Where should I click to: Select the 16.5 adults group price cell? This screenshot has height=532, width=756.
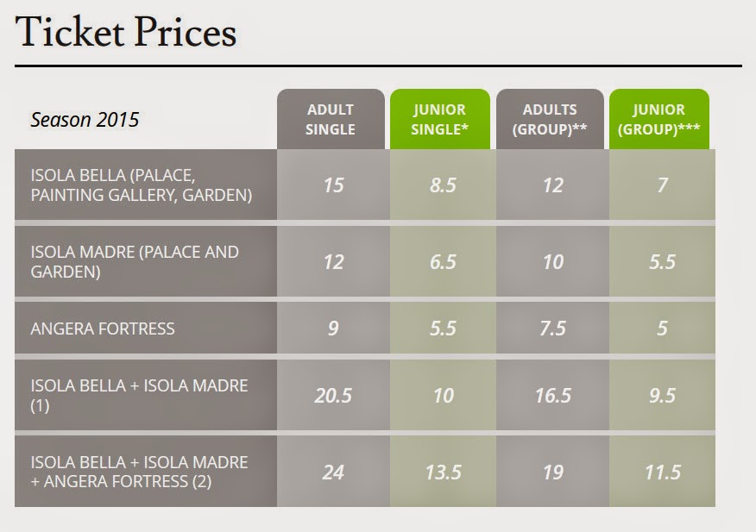click(x=552, y=395)
